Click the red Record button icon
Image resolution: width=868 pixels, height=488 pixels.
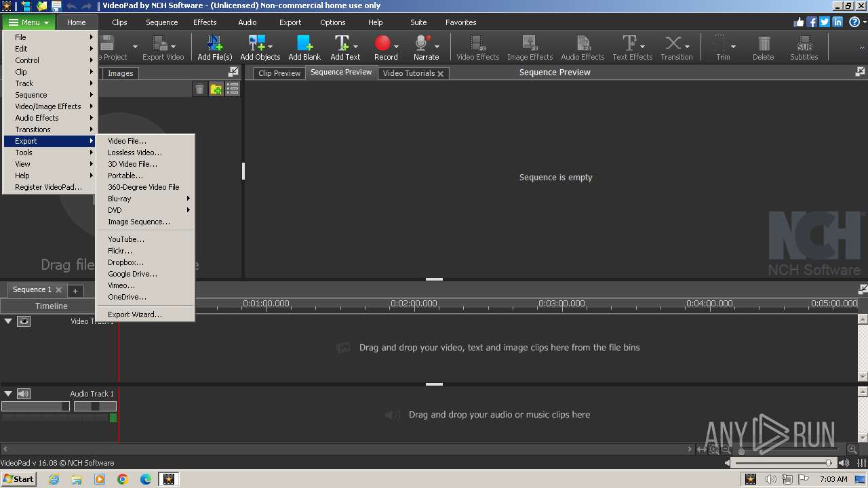tap(383, 44)
